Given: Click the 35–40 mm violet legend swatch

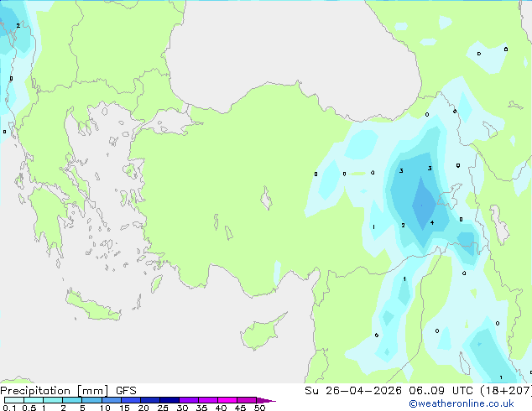Looking at the screenshot, I should click(208, 400).
